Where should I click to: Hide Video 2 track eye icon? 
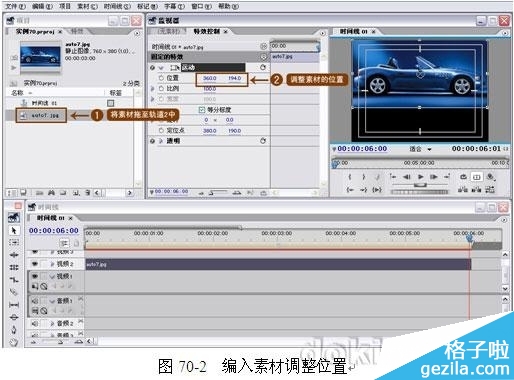[35, 264]
